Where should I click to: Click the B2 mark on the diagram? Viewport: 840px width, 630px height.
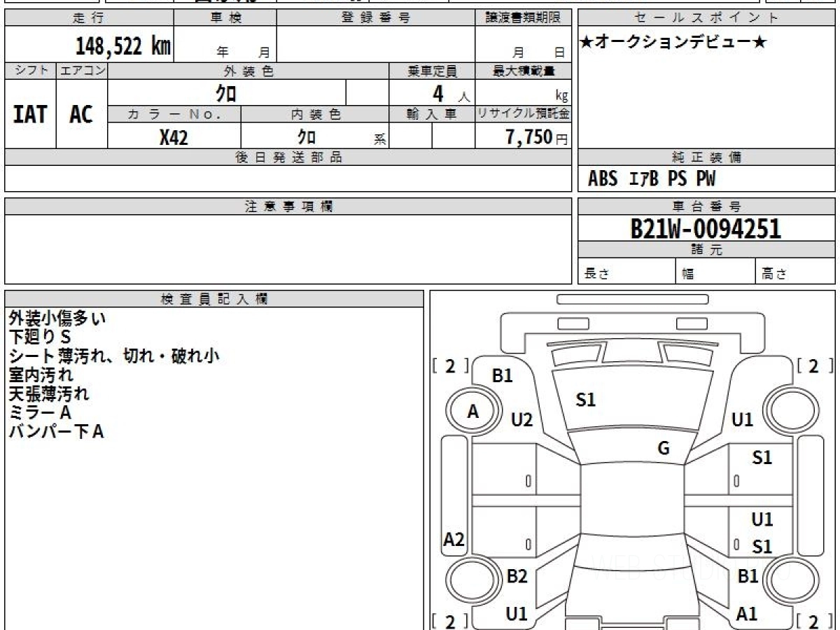(x=517, y=576)
